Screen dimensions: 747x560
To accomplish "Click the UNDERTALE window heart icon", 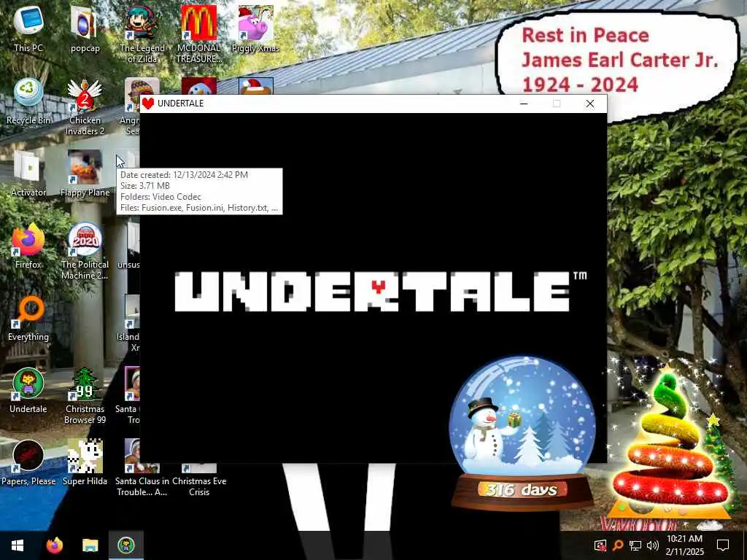I will click(x=148, y=104).
